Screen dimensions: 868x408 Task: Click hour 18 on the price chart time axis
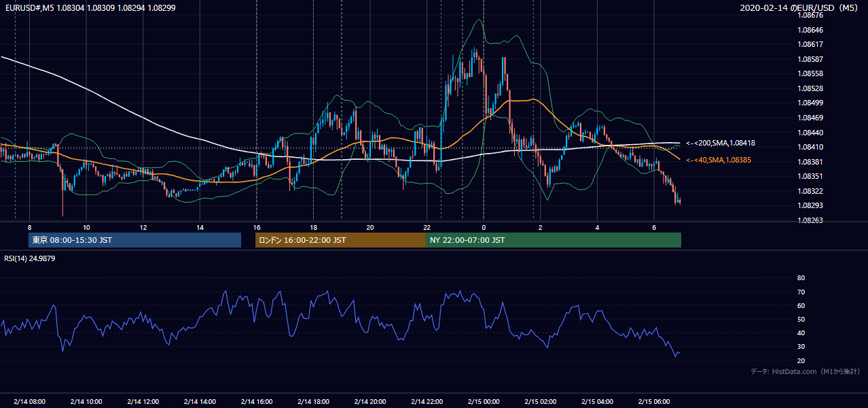coord(313,226)
